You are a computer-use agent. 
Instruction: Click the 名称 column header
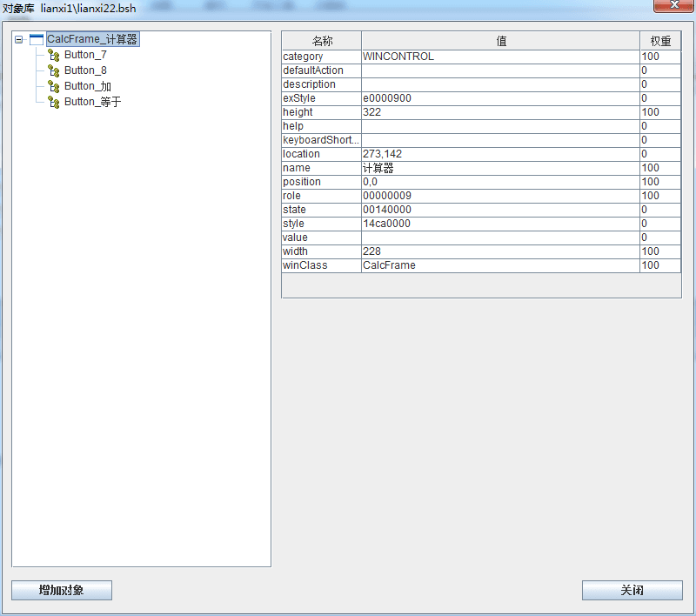[x=322, y=41]
